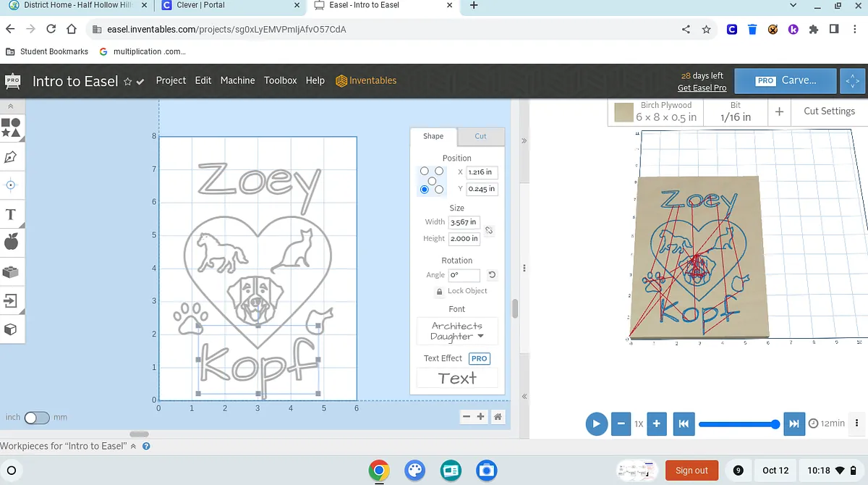Click the Get Easel Pro link

point(702,88)
